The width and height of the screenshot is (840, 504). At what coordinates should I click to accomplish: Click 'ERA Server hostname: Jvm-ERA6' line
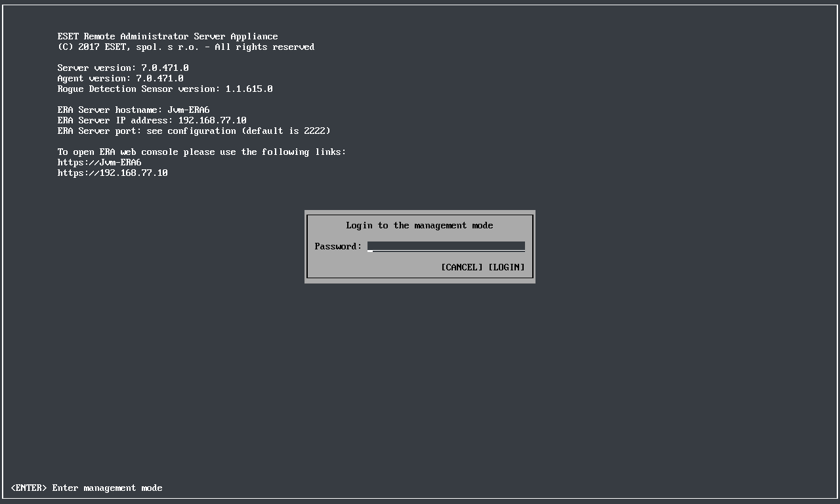pos(133,110)
